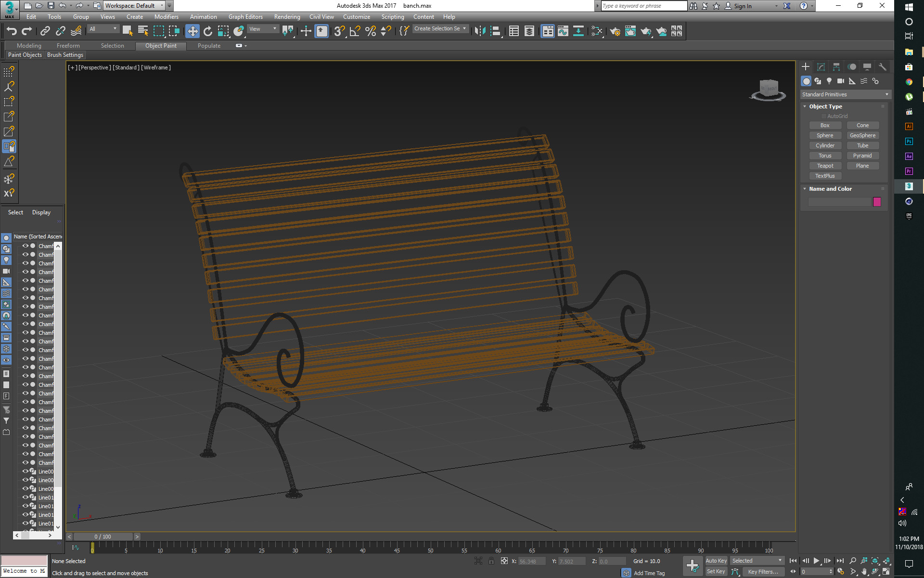Toggle the 3D Snaps button

tap(340, 31)
